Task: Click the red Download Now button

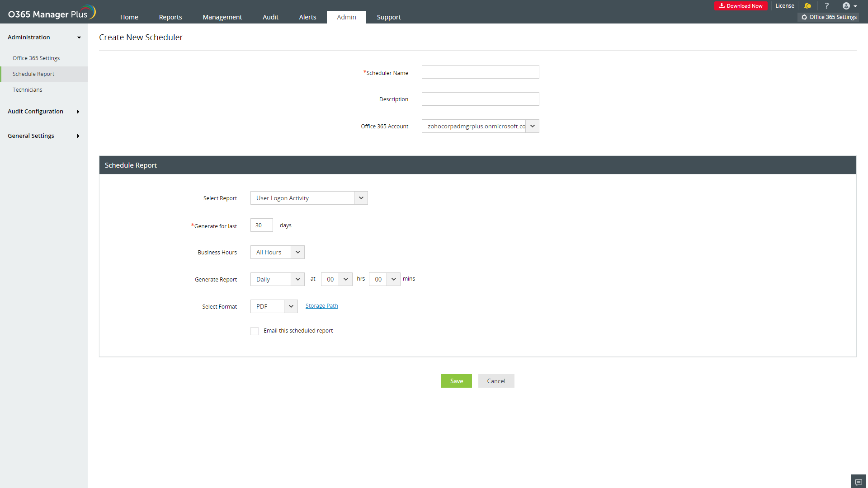Action: coord(741,6)
